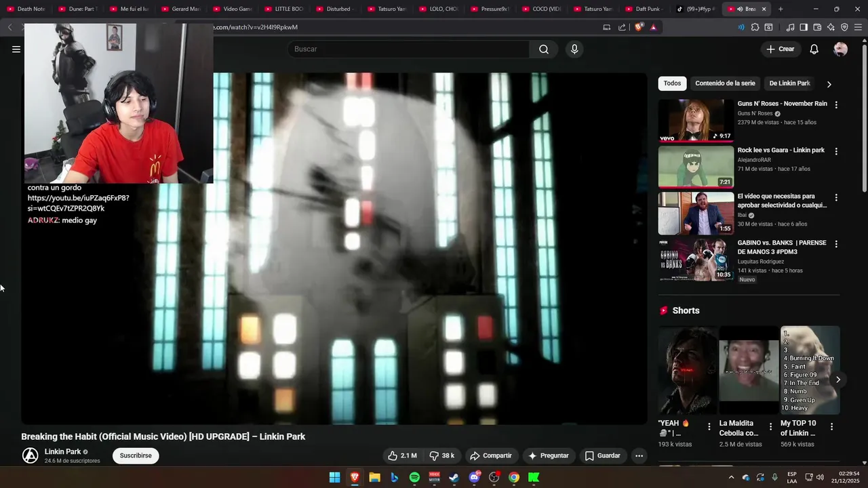Viewport: 868px width, 488px height.
Task: Switch to Daft Punk browser tab
Action: tap(644, 9)
